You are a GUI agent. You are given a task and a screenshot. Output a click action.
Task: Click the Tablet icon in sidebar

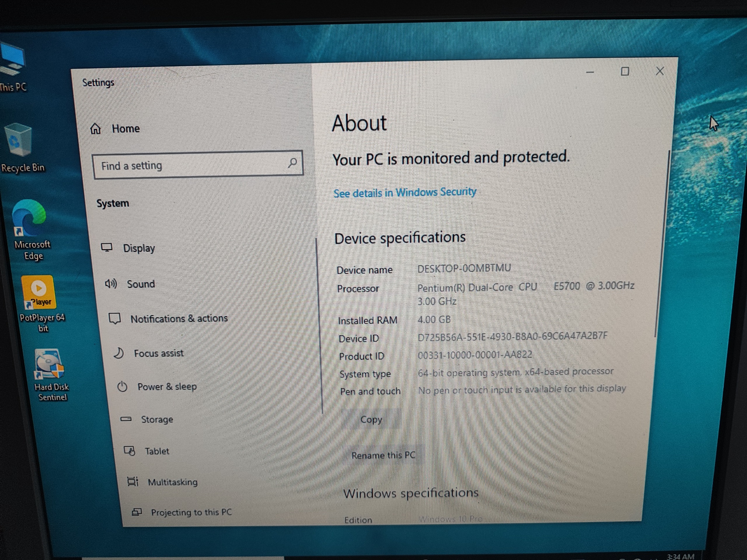[130, 451]
